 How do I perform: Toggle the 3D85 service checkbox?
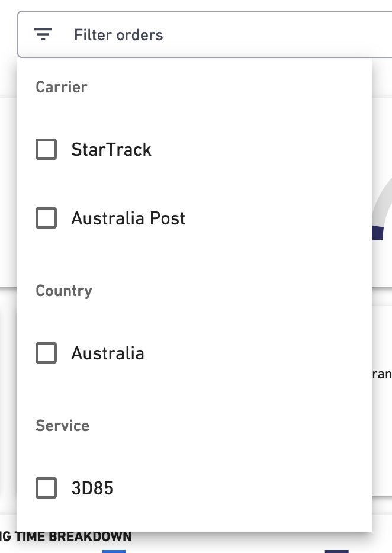click(x=46, y=488)
